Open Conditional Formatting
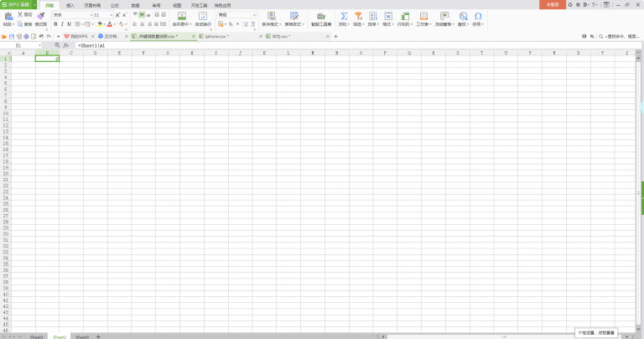644x339 pixels. tap(271, 19)
